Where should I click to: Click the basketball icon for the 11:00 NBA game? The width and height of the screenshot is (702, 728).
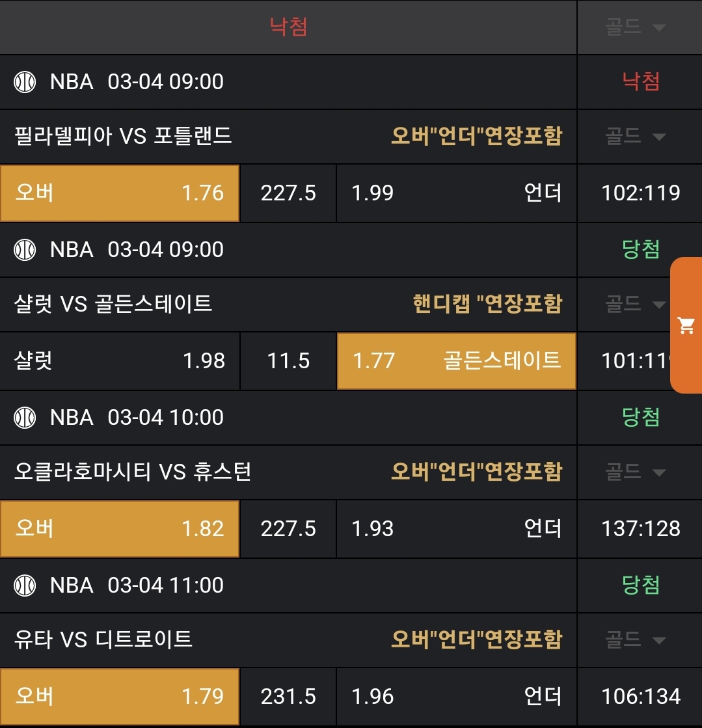(25, 585)
